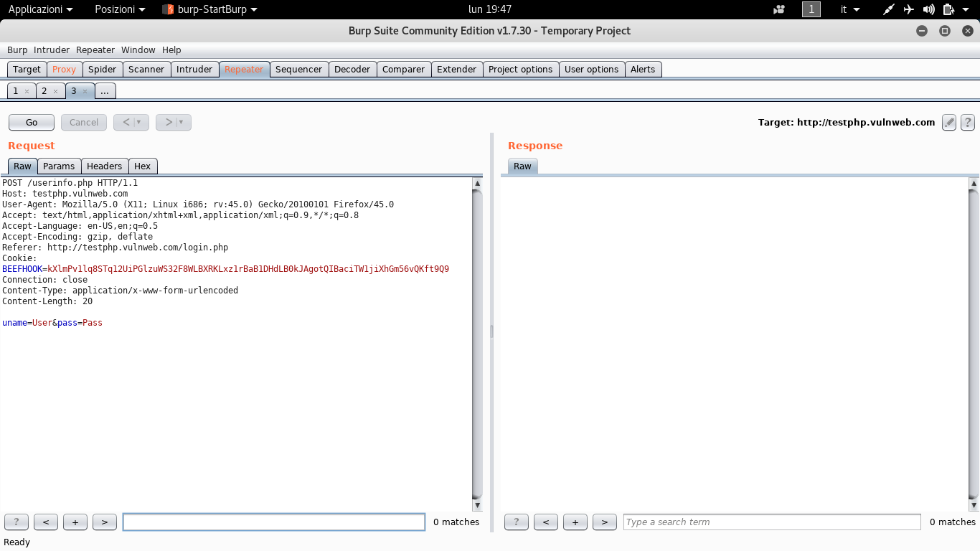Go to next match in request search

point(105,522)
